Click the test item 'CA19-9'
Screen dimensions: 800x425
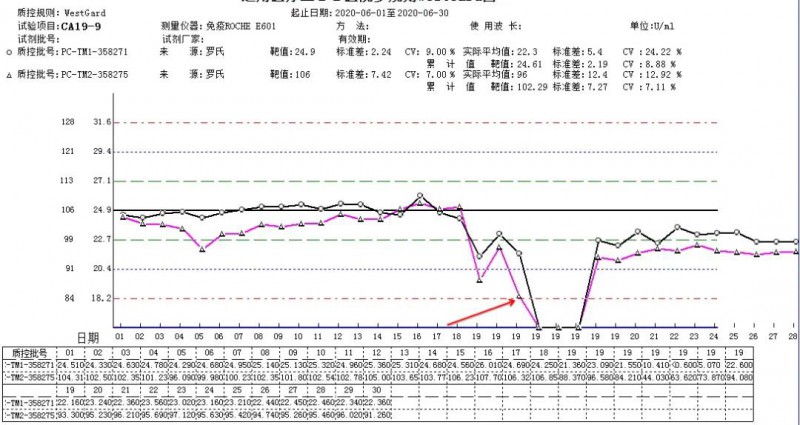pyautogui.click(x=81, y=27)
